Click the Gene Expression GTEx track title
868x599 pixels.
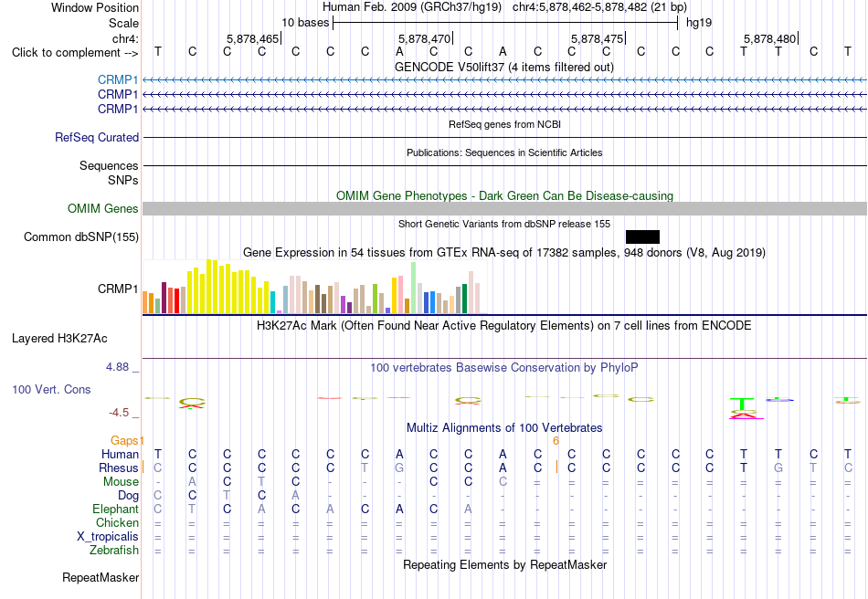click(504, 253)
